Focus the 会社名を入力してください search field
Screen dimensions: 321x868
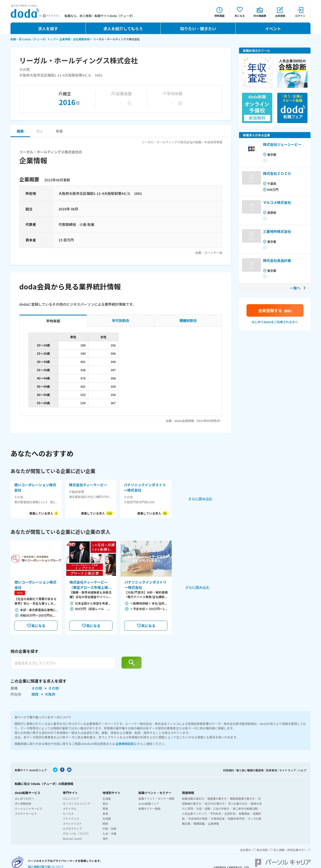click(63, 663)
